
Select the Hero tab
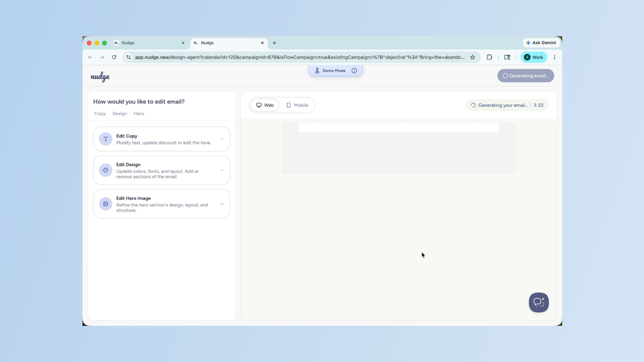139,114
